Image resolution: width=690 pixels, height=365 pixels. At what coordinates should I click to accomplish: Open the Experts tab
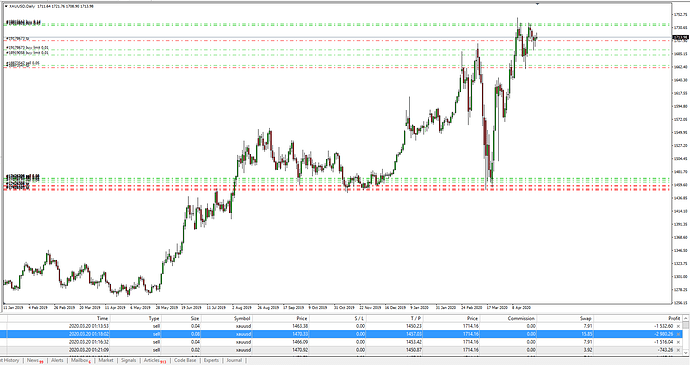211,361
